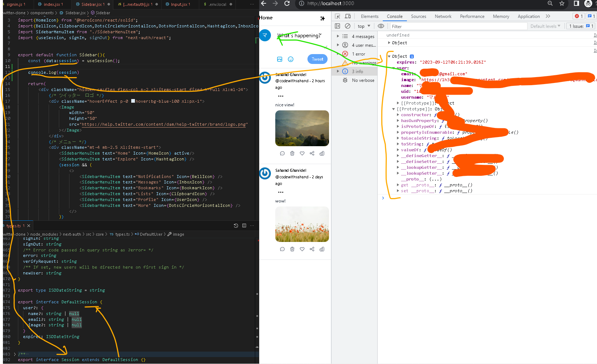This screenshot has width=597, height=364.
Task: Expand the '3 info' console group
Action: [x=338, y=72]
